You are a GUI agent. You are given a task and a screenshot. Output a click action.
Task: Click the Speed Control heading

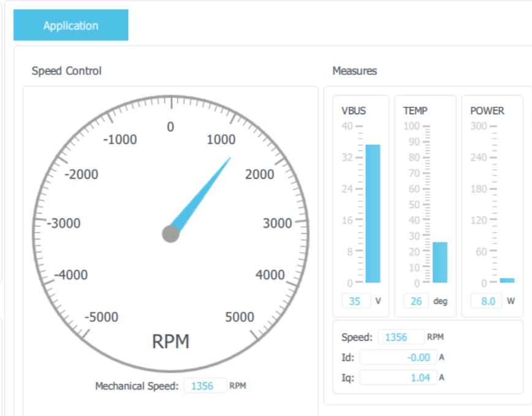pos(66,71)
